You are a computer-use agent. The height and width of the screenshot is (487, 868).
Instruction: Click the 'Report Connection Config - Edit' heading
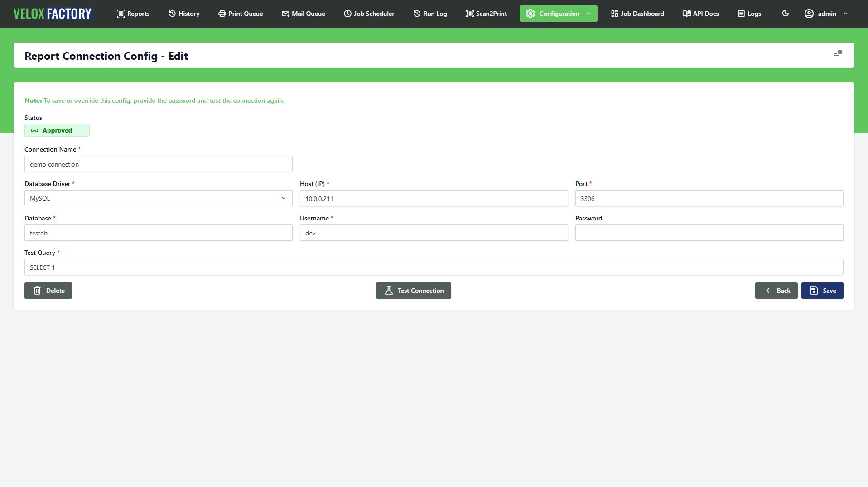coord(106,56)
